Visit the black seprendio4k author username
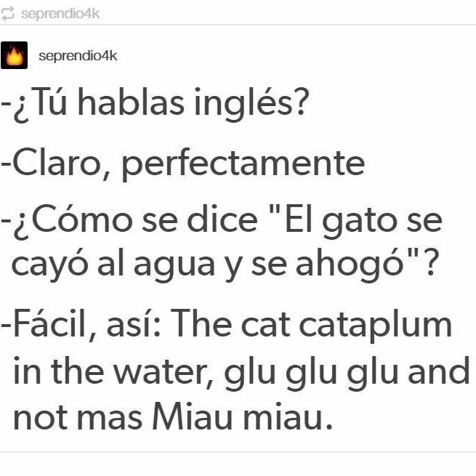Image resolution: width=476 pixels, height=476 pixels. [x=78, y=56]
